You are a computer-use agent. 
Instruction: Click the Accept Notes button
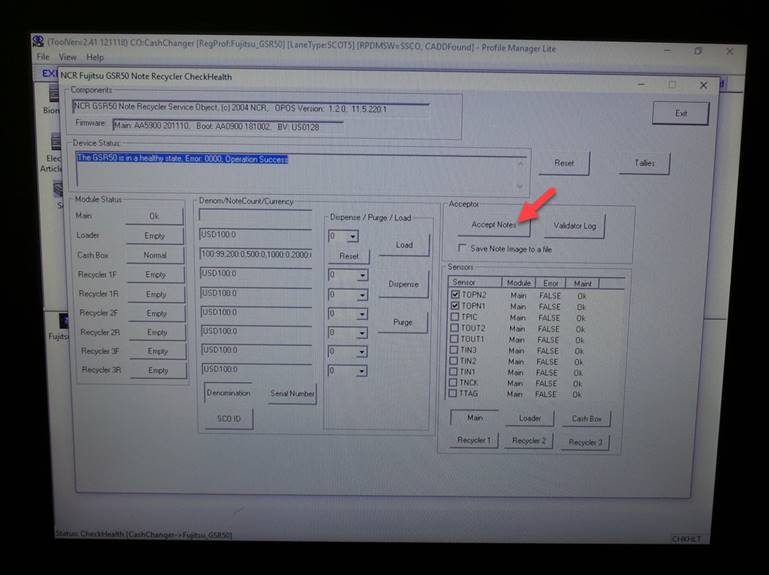[492, 225]
